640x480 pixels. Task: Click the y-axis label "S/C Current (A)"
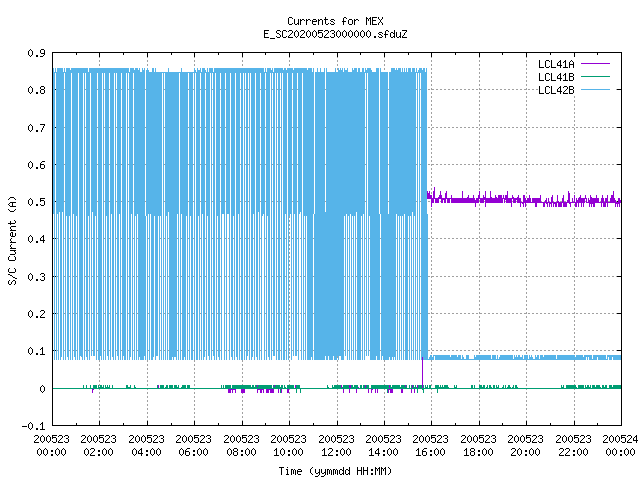[12, 240]
